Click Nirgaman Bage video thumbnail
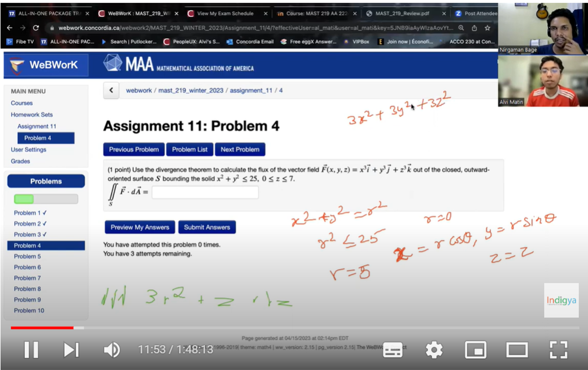588x370 pixels. (x=543, y=28)
